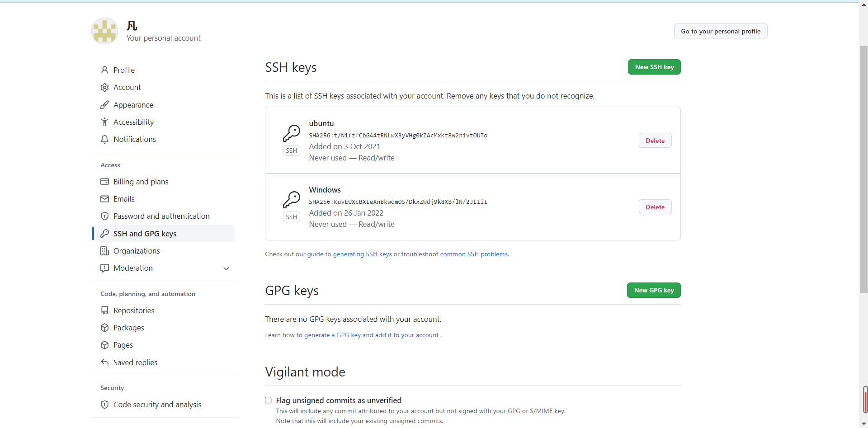Click the 'Your personal account' label
The height and width of the screenshot is (428, 868).
[164, 38]
